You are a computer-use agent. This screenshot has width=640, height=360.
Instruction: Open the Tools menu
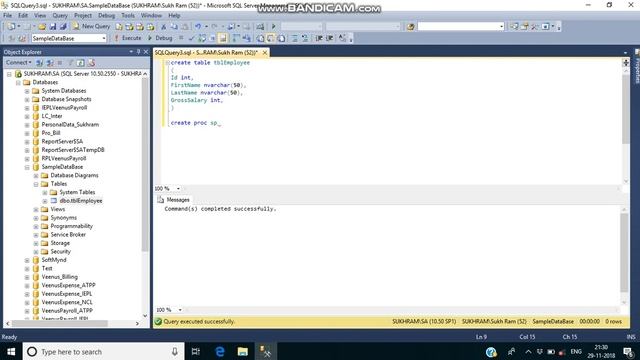coord(128,15)
